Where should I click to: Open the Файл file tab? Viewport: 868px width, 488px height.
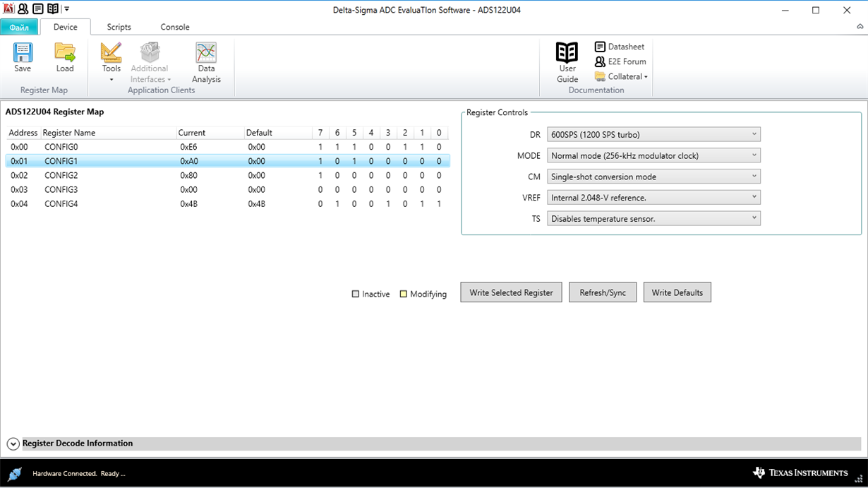pyautogui.click(x=20, y=28)
